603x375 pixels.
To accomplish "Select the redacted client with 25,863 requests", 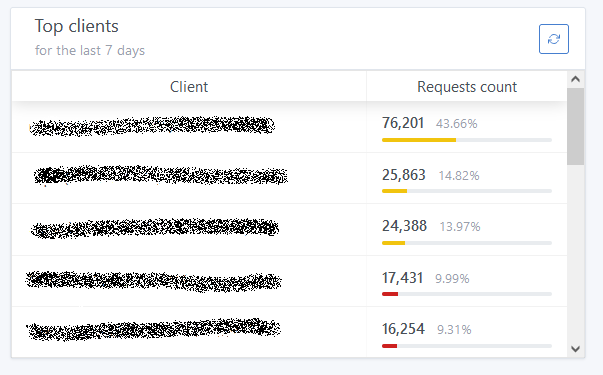I will coord(161,176).
